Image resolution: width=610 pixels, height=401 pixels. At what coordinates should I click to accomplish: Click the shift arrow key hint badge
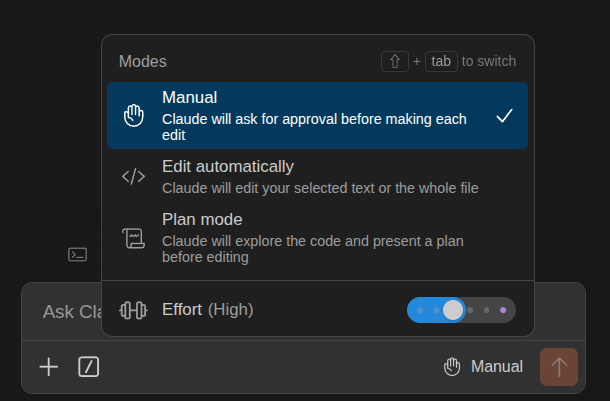[395, 61]
